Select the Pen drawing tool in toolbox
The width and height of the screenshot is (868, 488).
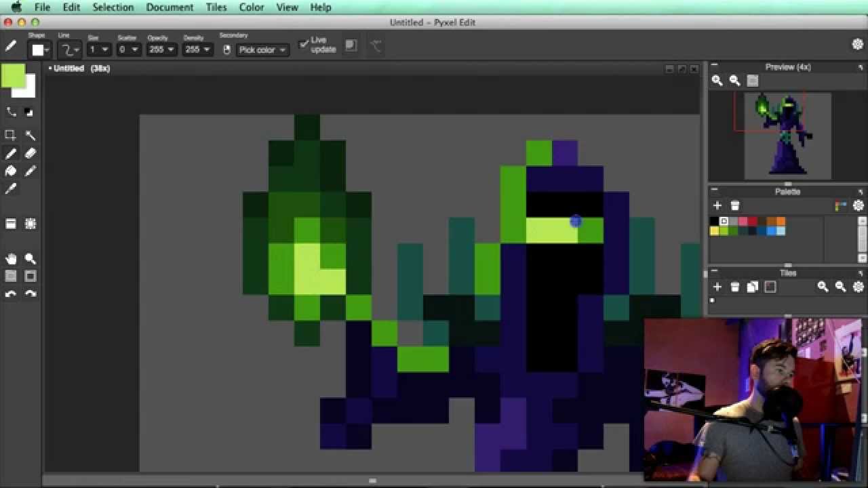click(x=11, y=154)
